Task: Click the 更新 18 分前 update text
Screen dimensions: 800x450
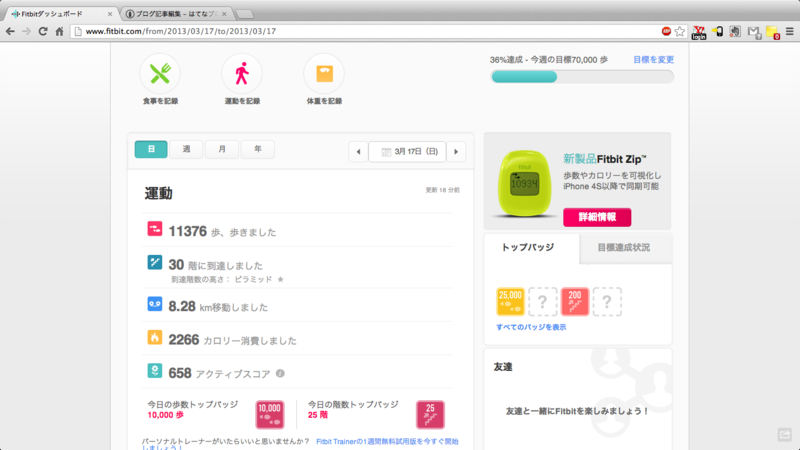Action: pyautogui.click(x=442, y=190)
